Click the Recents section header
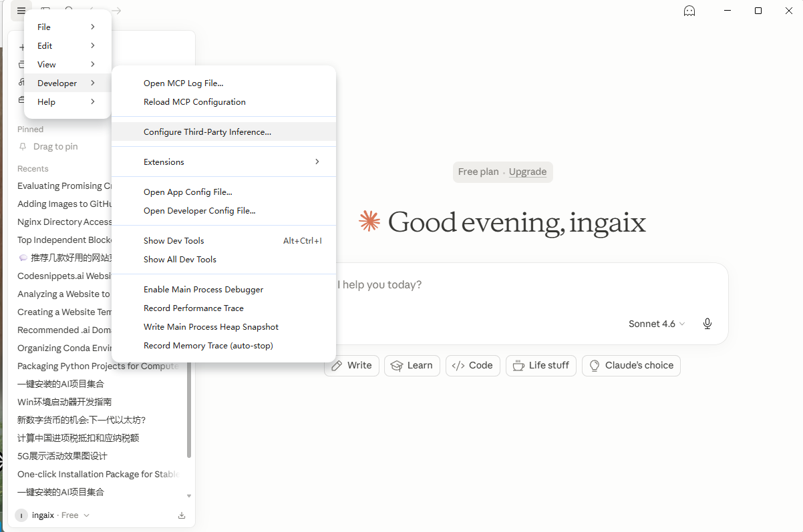 click(x=33, y=169)
